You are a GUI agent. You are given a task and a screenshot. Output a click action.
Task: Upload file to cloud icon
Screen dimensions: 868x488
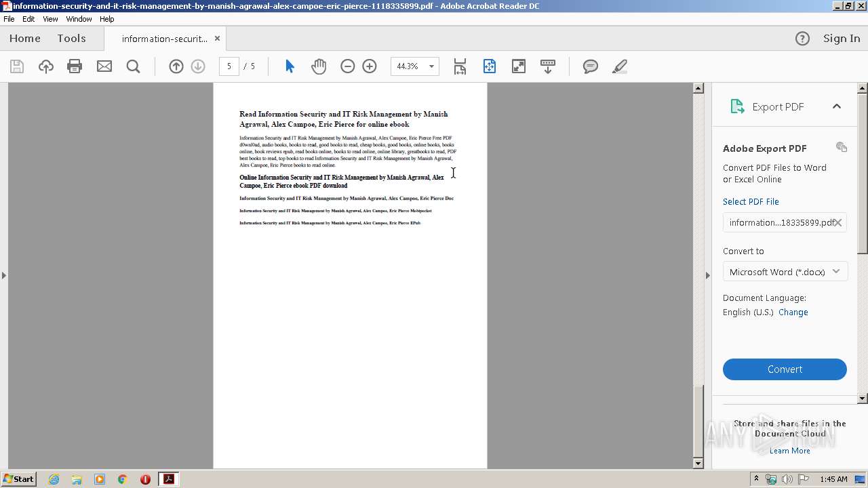46,66
